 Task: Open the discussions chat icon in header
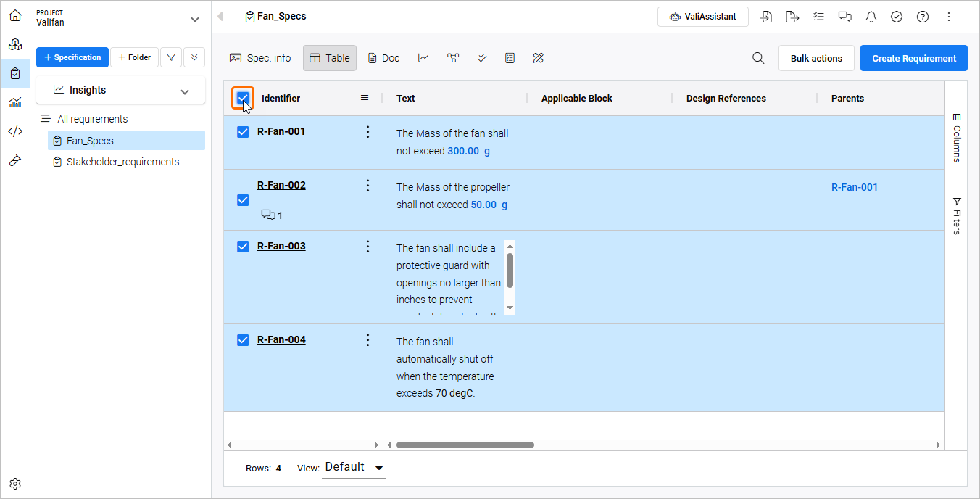click(845, 17)
